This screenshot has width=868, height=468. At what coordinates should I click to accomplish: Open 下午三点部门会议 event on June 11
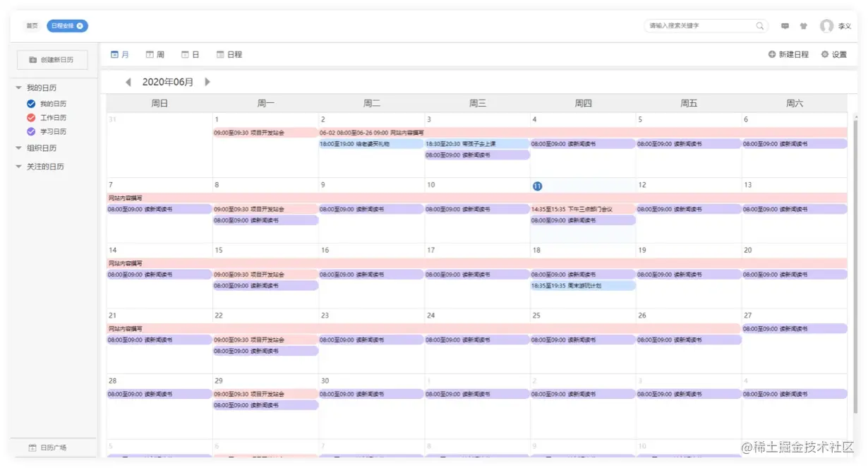(x=583, y=209)
